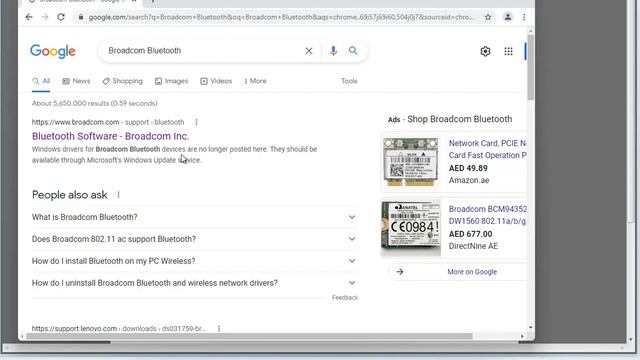The width and height of the screenshot is (640, 360).
Task: Switch to the Images tab
Action: pyautogui.click(x=171, y=81)
